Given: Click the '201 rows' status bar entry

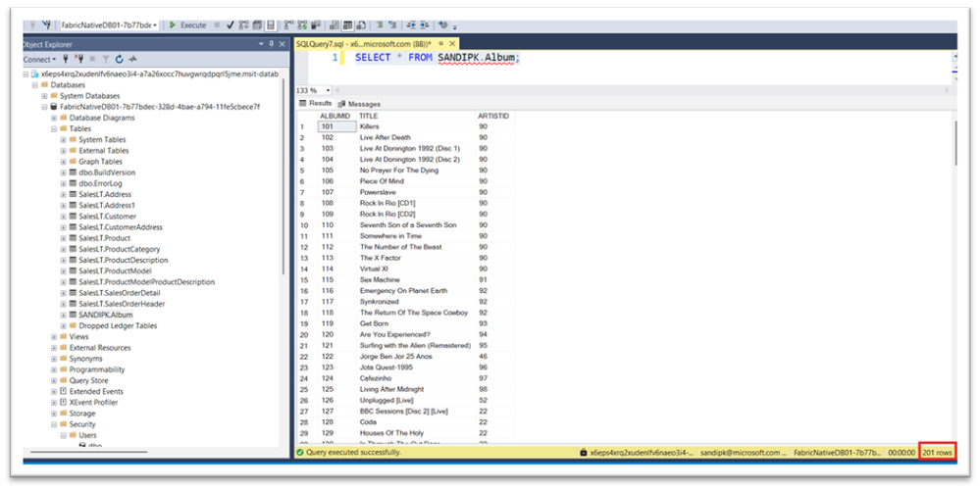Looking at the screenshot, I should pos(937,452).
